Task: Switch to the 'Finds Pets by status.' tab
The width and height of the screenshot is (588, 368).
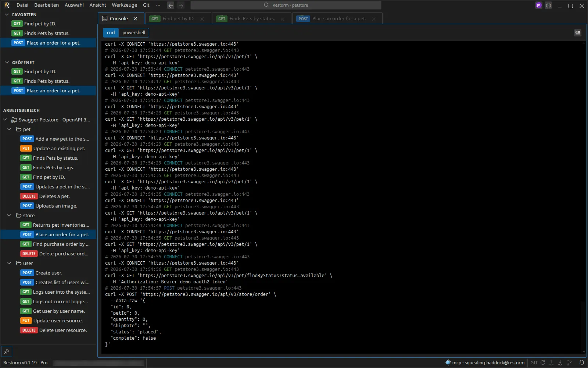Action: click(252, 19)
